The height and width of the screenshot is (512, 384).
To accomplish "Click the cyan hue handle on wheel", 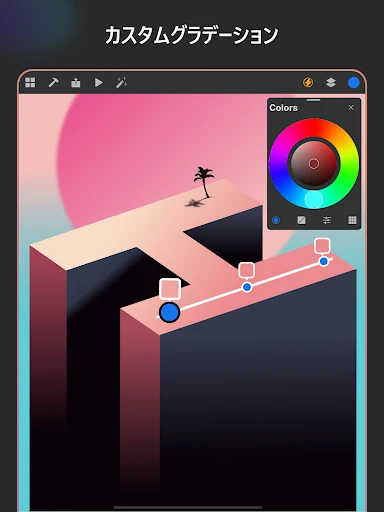I will [x=314, y=199].
